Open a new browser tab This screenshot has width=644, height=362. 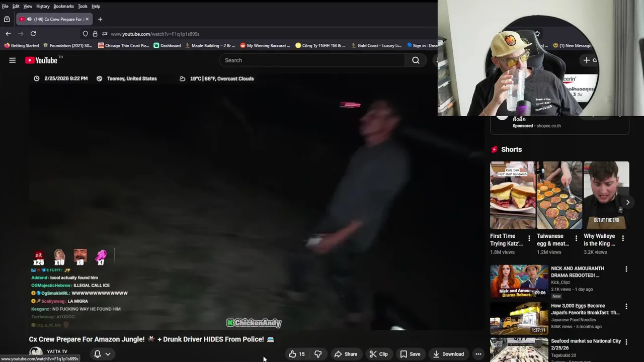100,19
